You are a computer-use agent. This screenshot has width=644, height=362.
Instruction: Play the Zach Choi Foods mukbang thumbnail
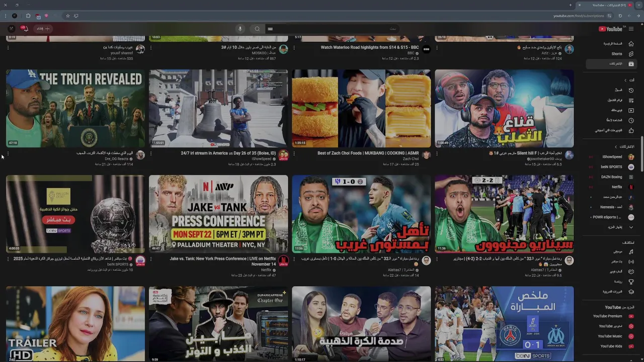(x=361, y=109)
